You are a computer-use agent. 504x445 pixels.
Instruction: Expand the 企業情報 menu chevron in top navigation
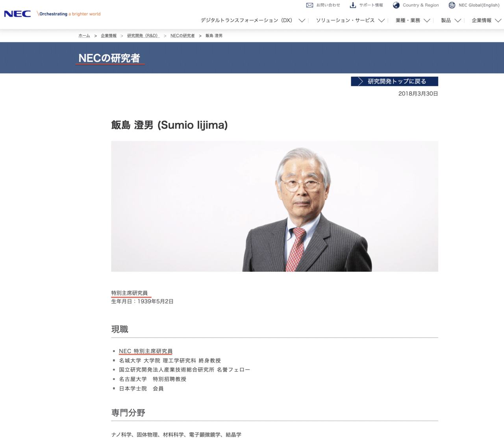tap(498, 20)
